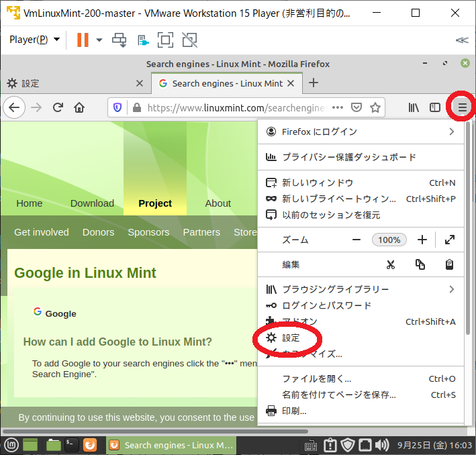Close the Search engines tab
Image resolution: width=476 pixels, height=455 pixels.
291,83
